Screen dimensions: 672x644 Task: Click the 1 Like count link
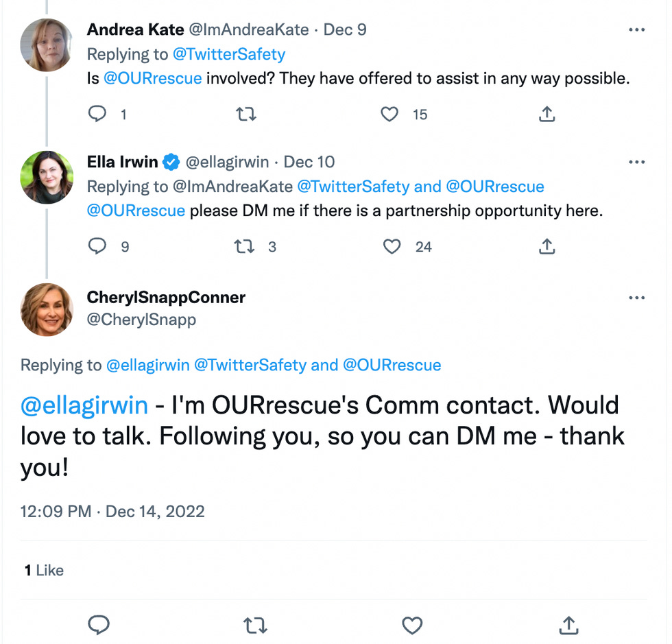click(x=43, y=570)
